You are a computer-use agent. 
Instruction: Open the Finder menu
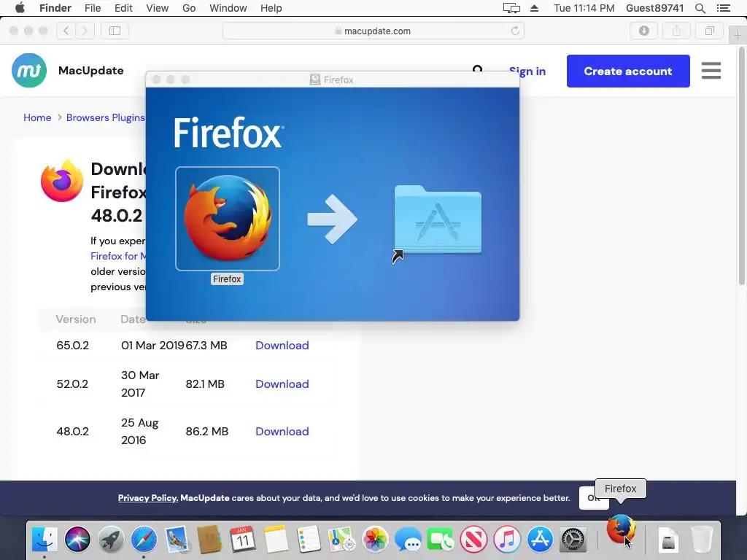(55, 8)
